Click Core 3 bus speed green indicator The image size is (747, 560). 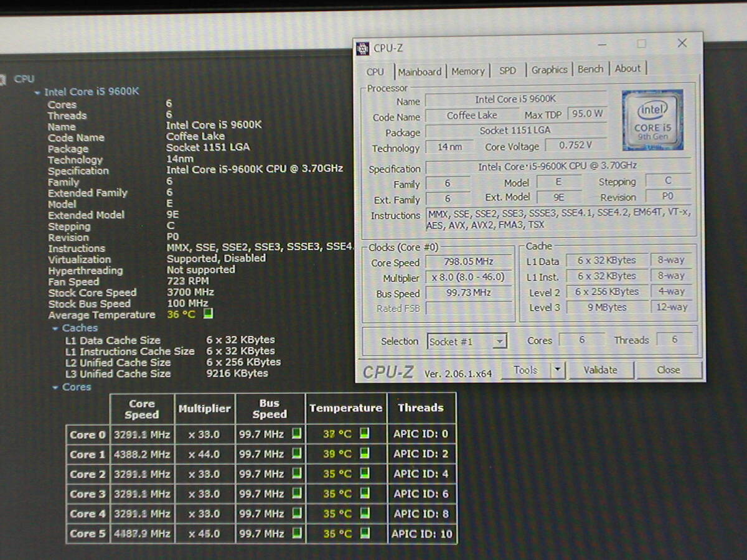coord(297,493)
